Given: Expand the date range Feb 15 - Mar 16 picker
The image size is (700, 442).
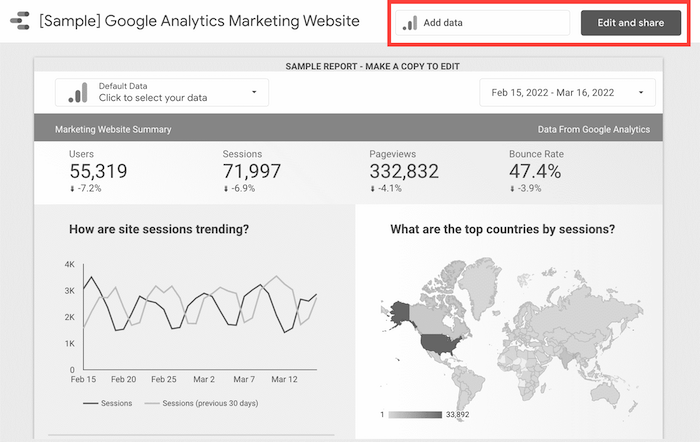Looking at the screenshot, I should coord(567,93).
